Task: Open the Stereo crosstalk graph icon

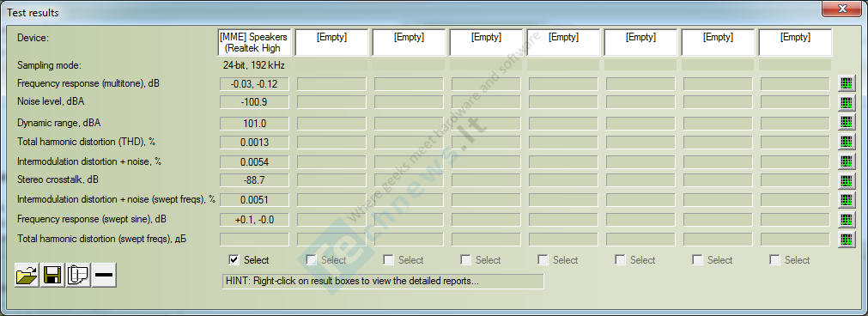Action: [x=847, y=181]
